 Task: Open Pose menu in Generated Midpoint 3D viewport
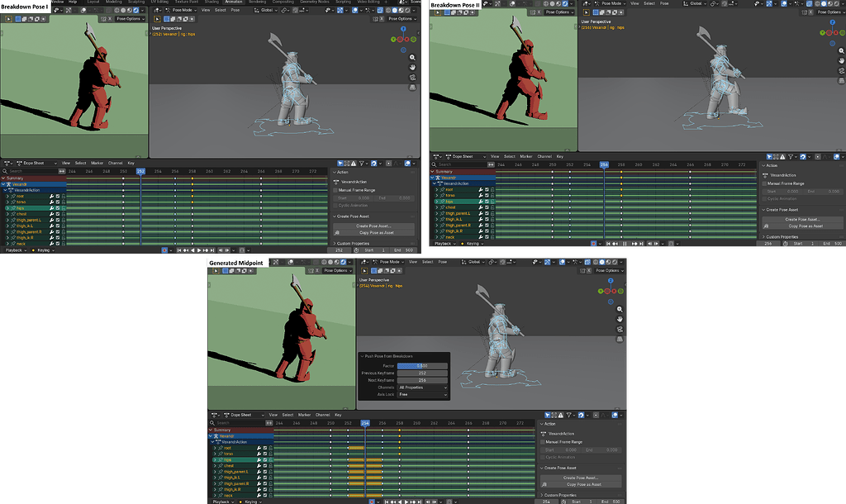[x=443, y=262]
